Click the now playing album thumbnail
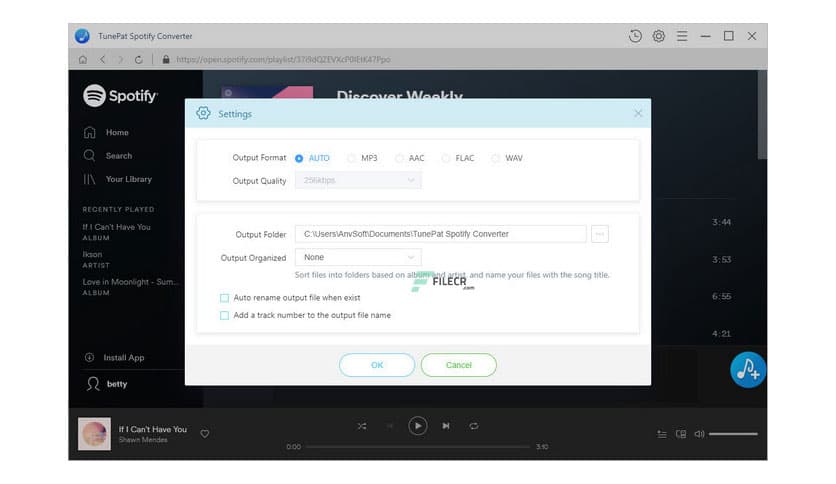The width and height of the screenshot is (836, 484). click(94, 434)
